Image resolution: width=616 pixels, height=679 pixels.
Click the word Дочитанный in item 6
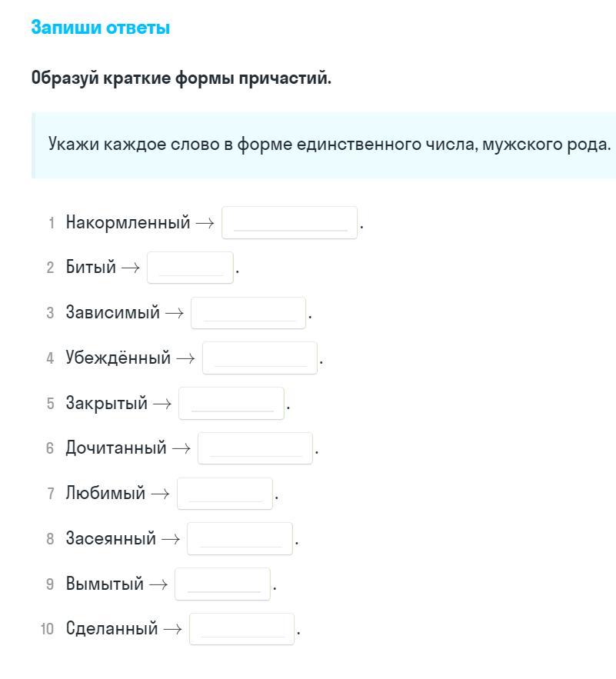tap(116, 448)
